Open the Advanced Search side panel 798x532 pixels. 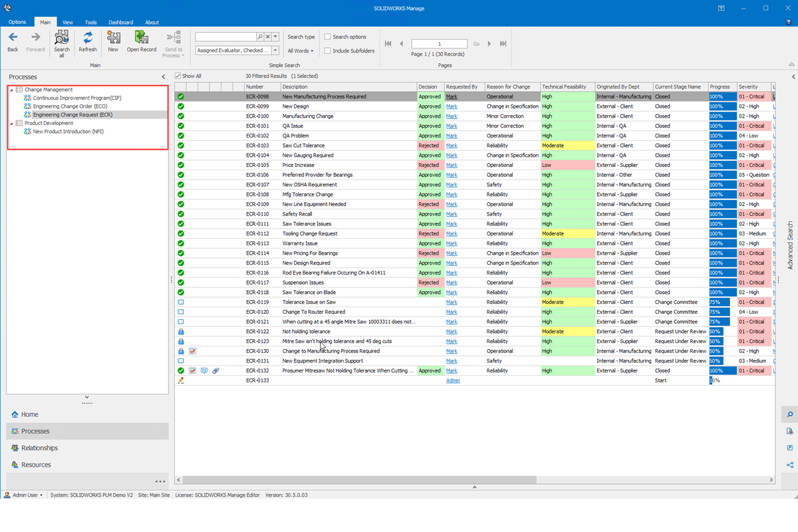(x=790, y=245)
